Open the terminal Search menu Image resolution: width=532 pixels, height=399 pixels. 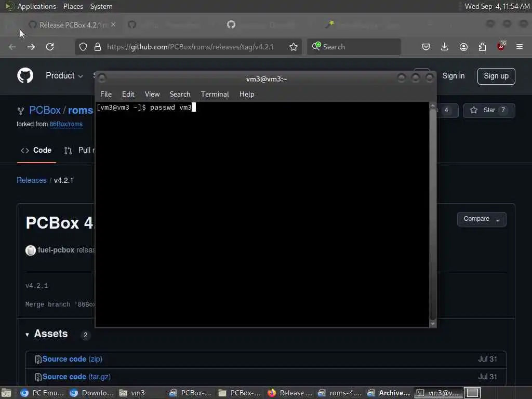pos(180,95)
